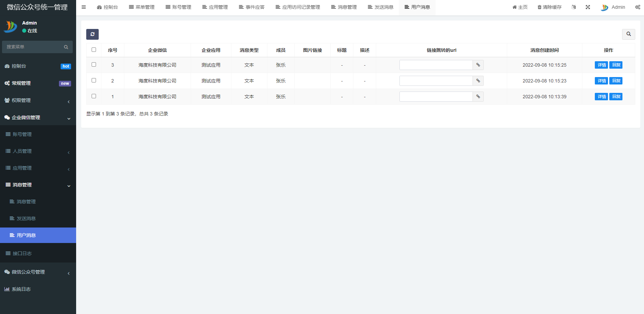Viewport: 644px width, 314px height.
Task: Click the language translate icon in header
Action: click(574, 7)
